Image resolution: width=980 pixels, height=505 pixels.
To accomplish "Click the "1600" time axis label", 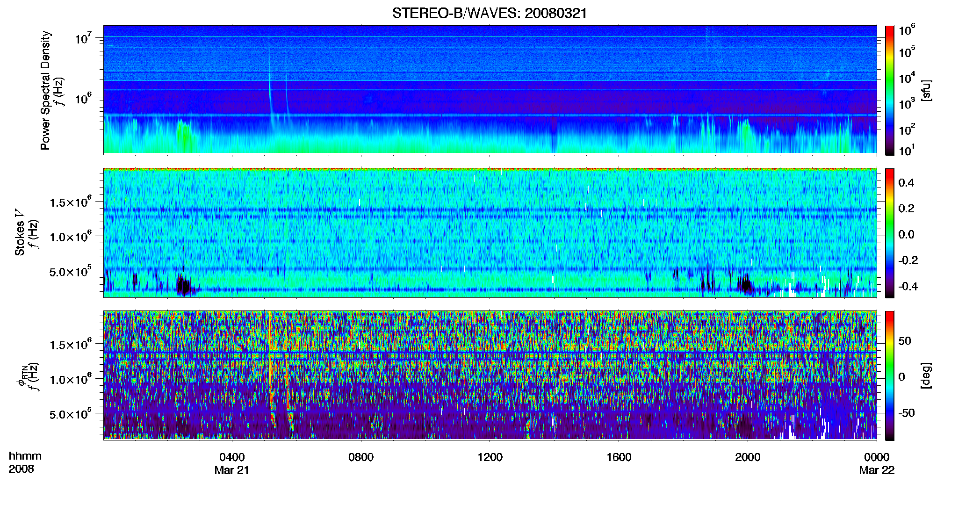I will coord(619,457).
